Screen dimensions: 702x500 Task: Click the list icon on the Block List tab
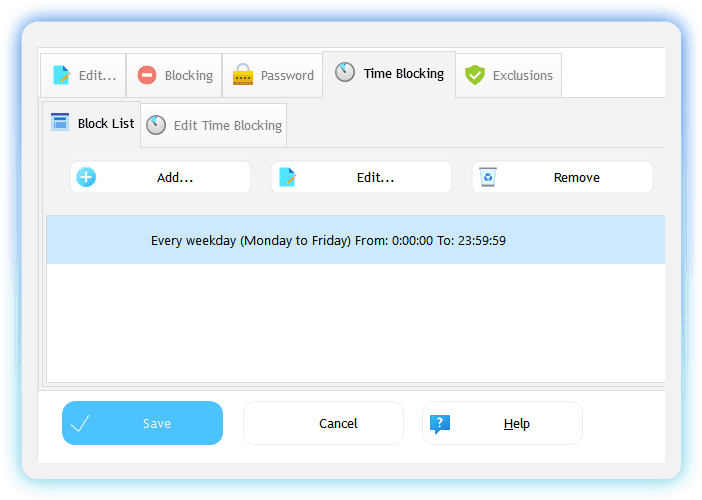pyautogui.click(x=60, y=123)
